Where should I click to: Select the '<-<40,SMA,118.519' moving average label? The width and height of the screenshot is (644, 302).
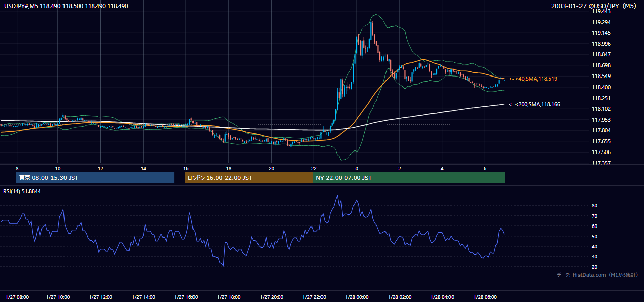click(x=533, y=79)
